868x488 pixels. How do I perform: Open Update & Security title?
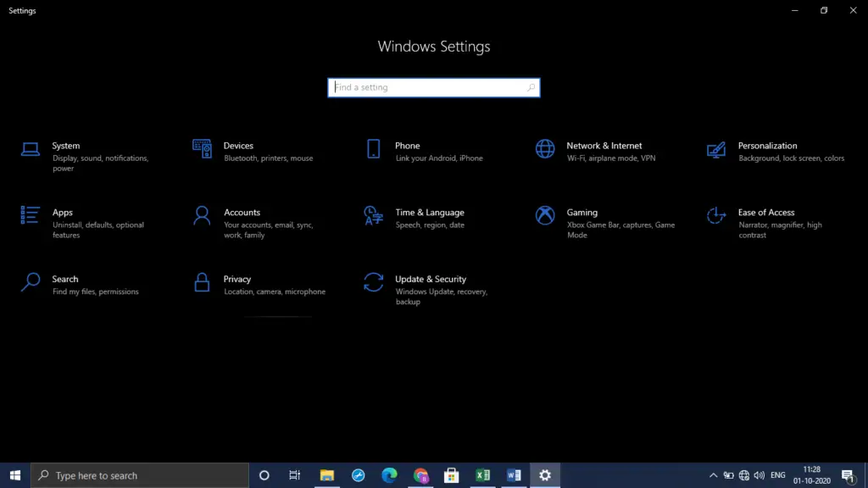431,279
